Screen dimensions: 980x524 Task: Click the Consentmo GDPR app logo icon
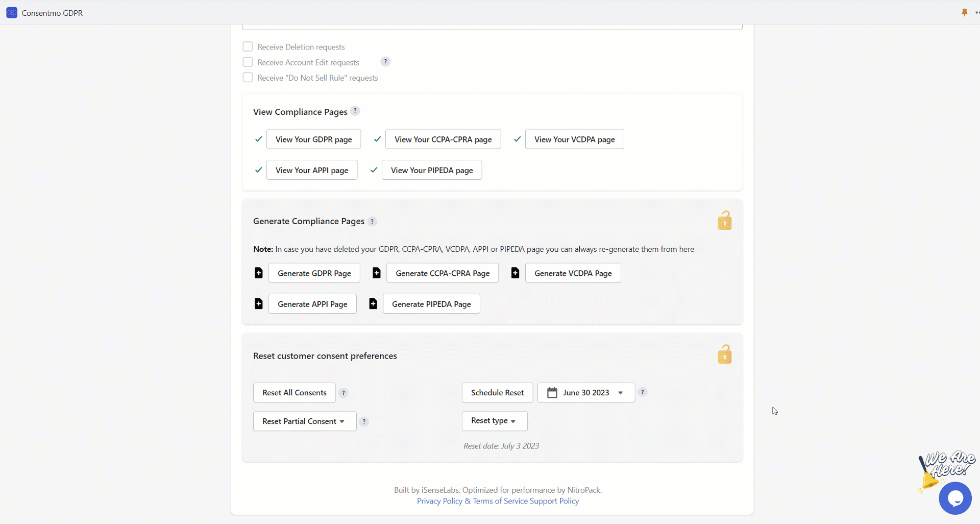pos(12,13)
